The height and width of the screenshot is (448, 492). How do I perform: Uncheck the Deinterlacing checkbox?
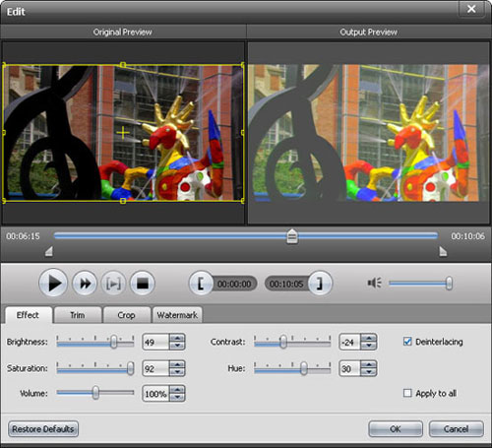407,342
